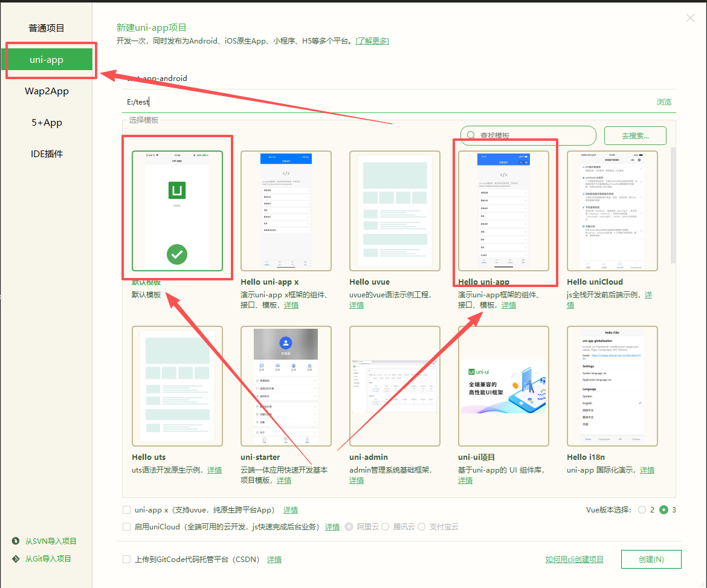Select 阿里云 cloud provider radio
Viewport: 707px width, 588px height.
click(349, 527)
